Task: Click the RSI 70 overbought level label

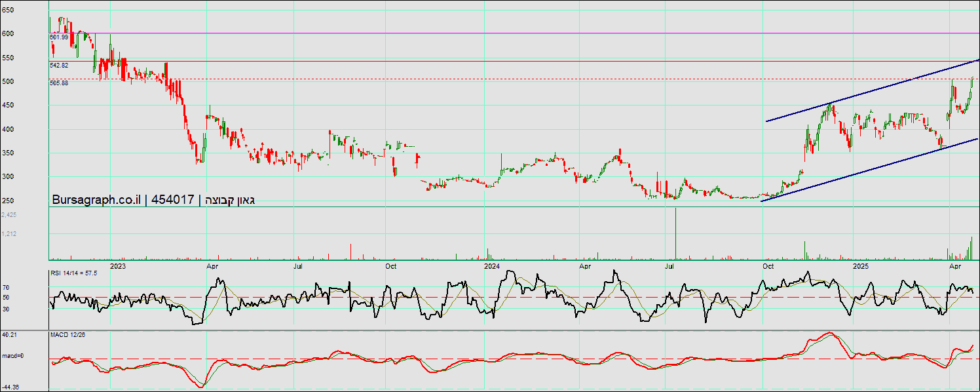Action: click(x=5, y=287)
